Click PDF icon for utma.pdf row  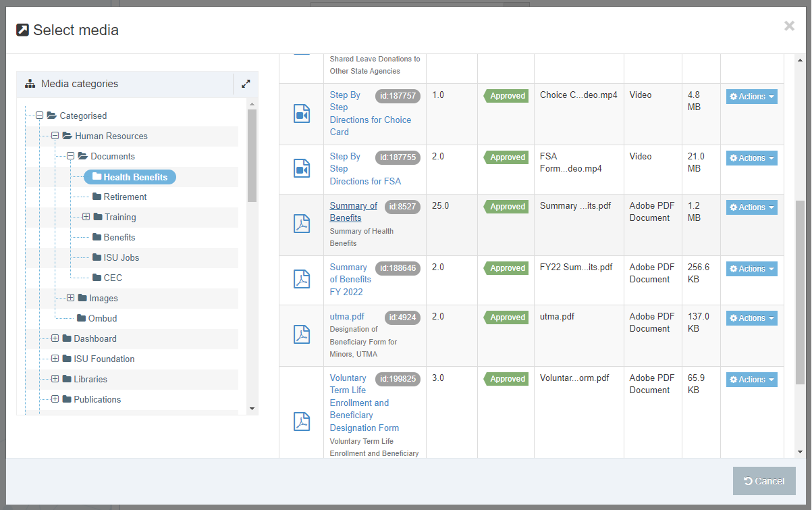coord(302,334)
